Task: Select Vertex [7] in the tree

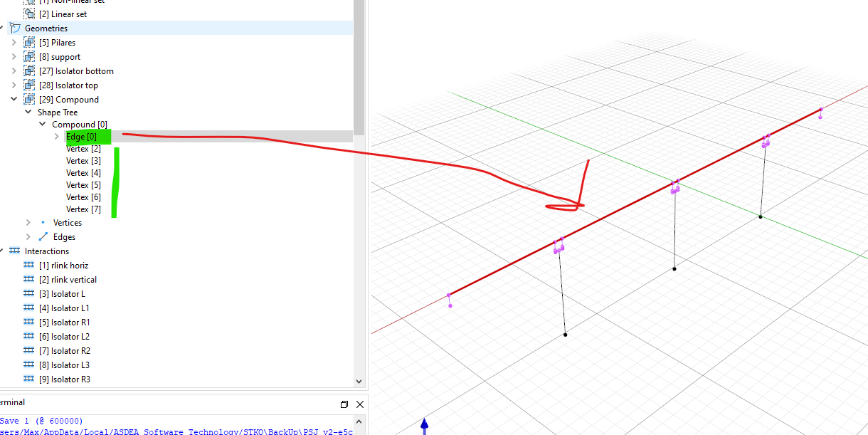Action: pyautogui.click(x=83, y=209)
